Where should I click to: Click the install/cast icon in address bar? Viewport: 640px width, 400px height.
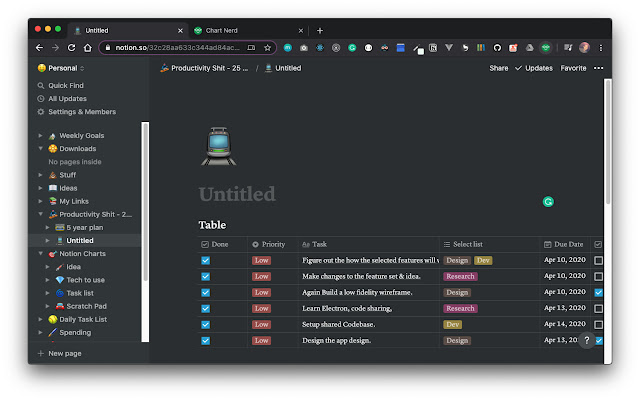pos(251,48)
